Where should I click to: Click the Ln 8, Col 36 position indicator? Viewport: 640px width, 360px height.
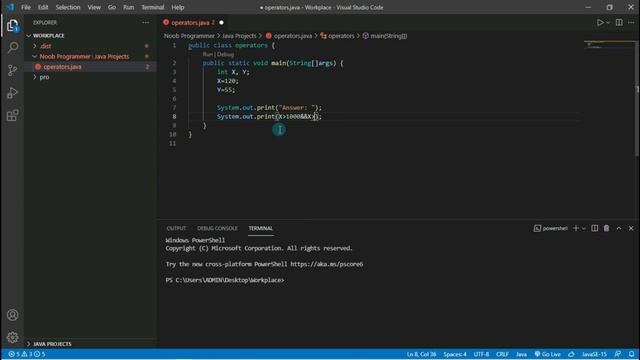pyautogui.click(x=421, y=354)
